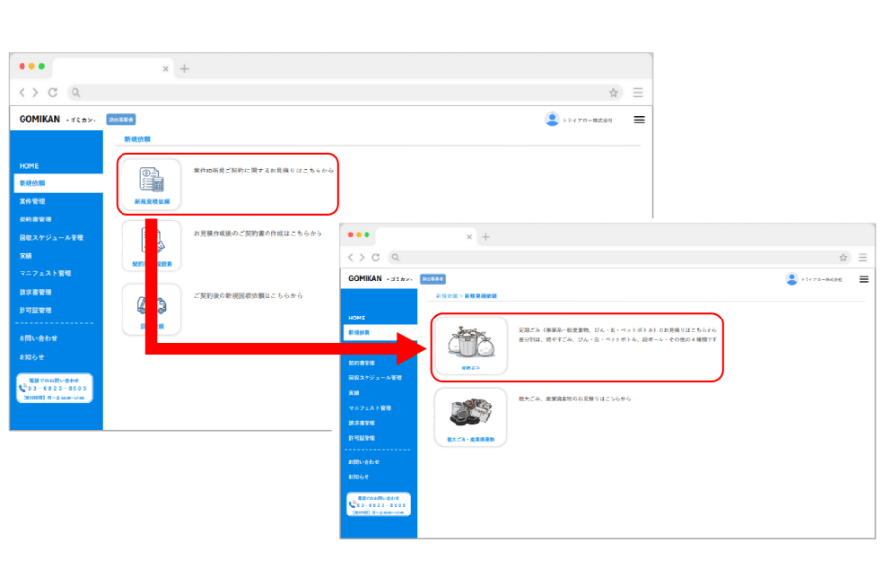Click お問い合わせ in the front window sidebar
The image size is (882, 588).
[364, 461]
